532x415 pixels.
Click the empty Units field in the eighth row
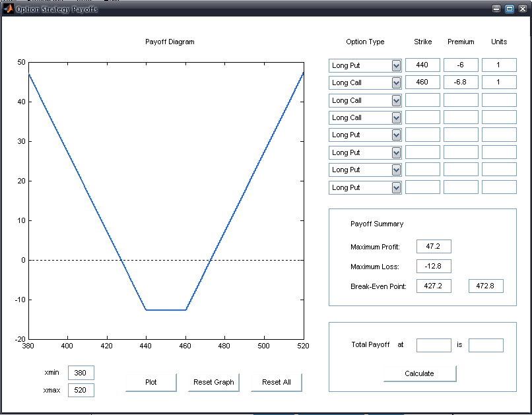499,187
